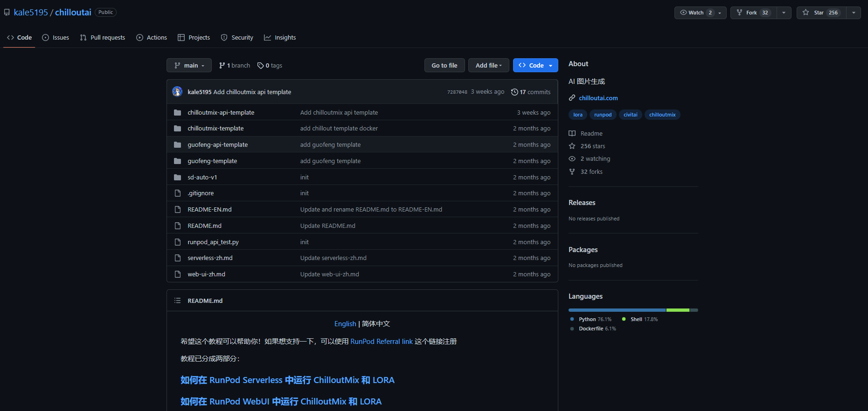Click the folder icon for chilloutmix-api-template
This screenshot has width=868, height=411.
[x=177, y=112]
